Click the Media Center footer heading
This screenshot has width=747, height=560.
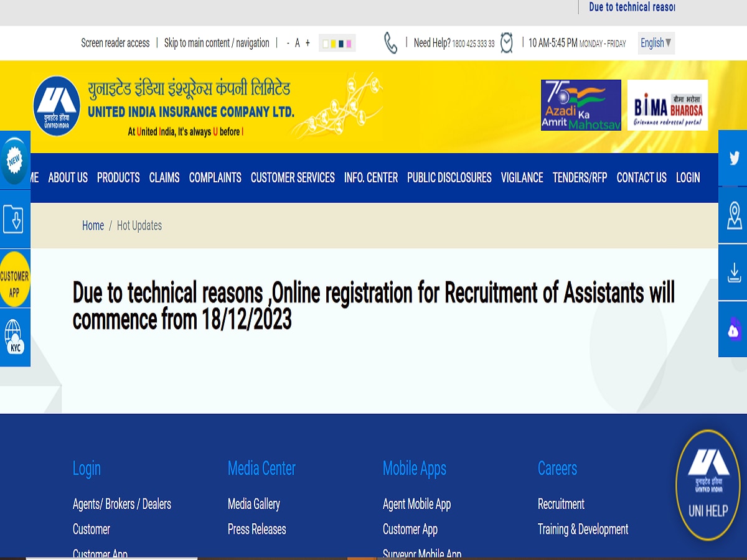261,468
